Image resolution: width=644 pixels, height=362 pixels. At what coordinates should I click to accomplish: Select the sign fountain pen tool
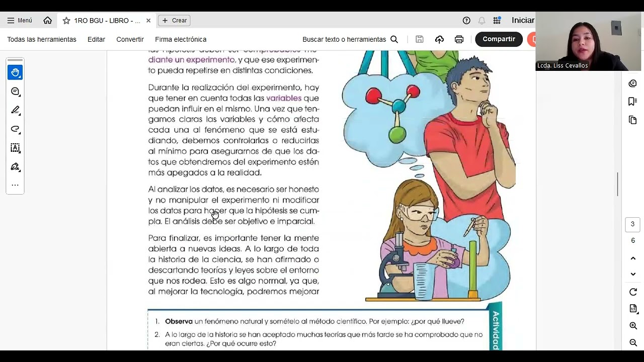[15, 167]
